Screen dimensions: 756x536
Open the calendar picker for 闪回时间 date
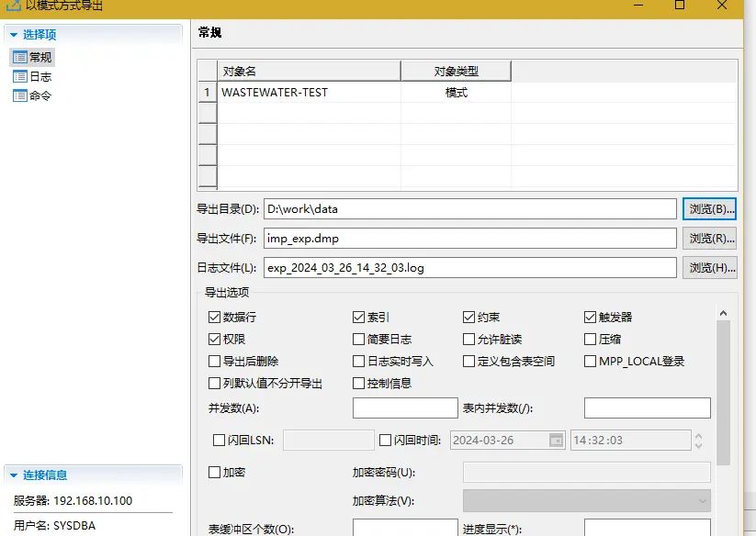[x=558, y=440]
